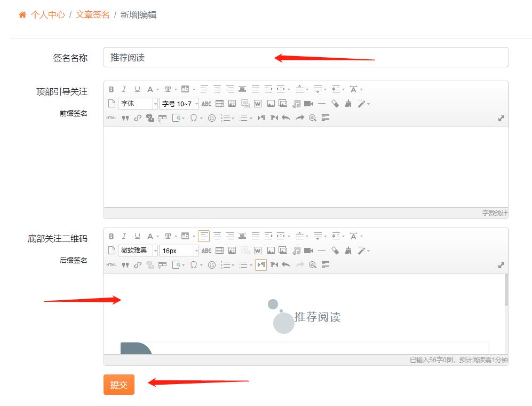Toggle center alignment in the top editor
The height and width of the screenshot is (406, 532).
point(217,89)
